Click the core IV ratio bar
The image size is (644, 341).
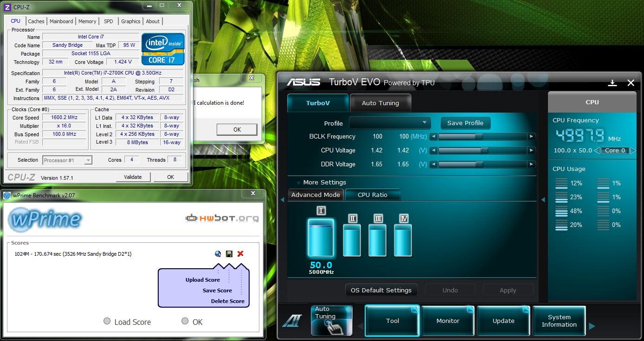click(x=403, y=240)
